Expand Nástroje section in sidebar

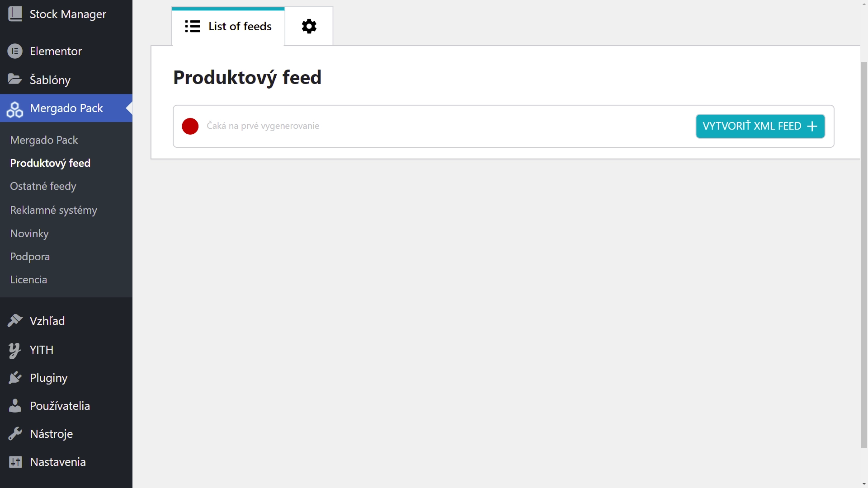point(51,434)
